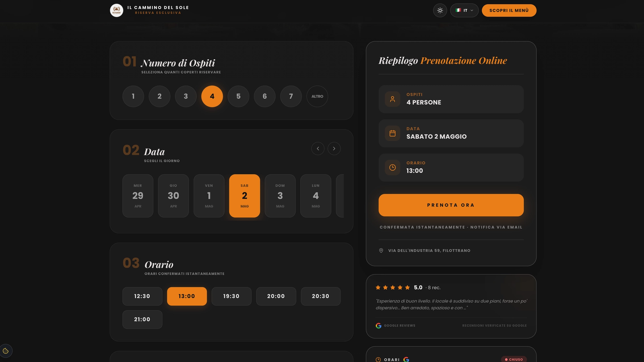This screenshot has height=362, width=644.
Task: Pick Saturday 2 Mag date card
Action: (x=245, y=196)
